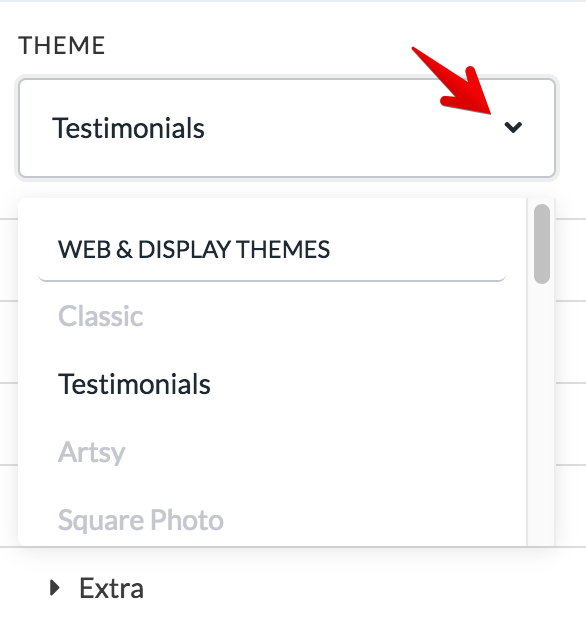Click the WEB & DISPLAY THEMES group header
The width and height of the screenshot is (586, 626).
[x=194, y=250]
